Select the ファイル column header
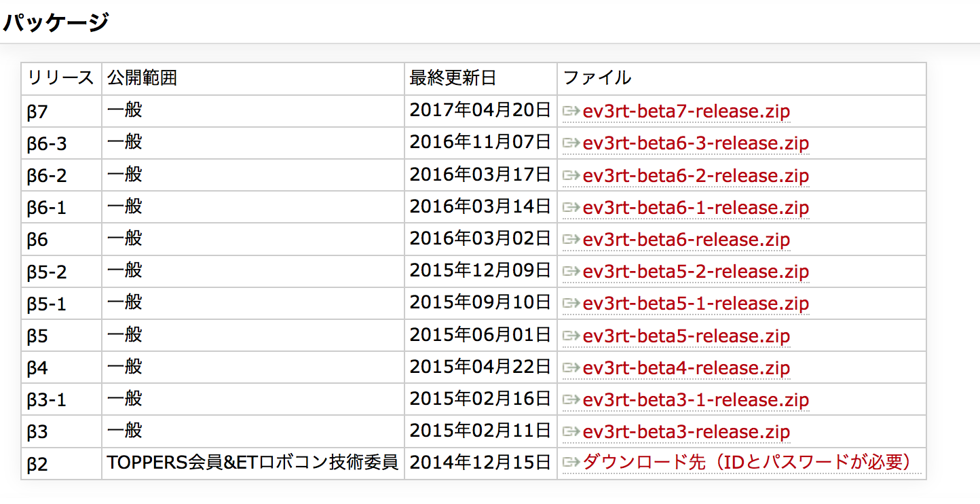 coord(597,78)
